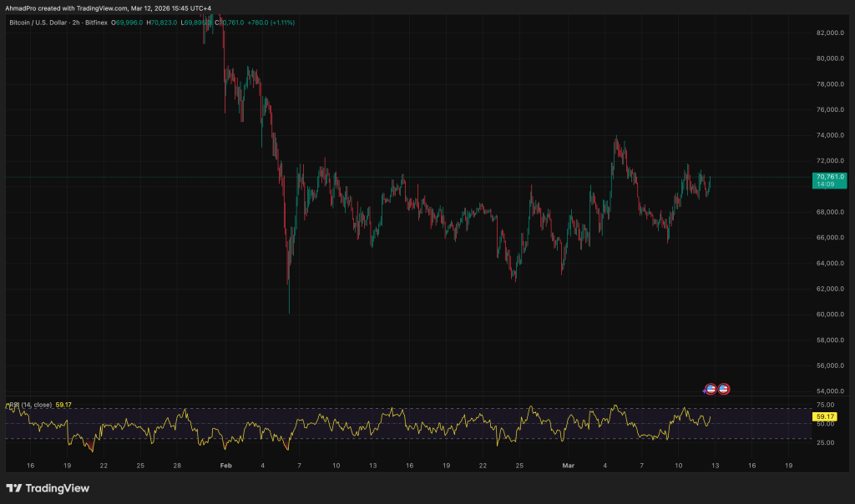Image resolution: width=855 pixels, height=504 pixels.
Task: Click the 75.00 RSI scale label
Action: click(826, 405)
